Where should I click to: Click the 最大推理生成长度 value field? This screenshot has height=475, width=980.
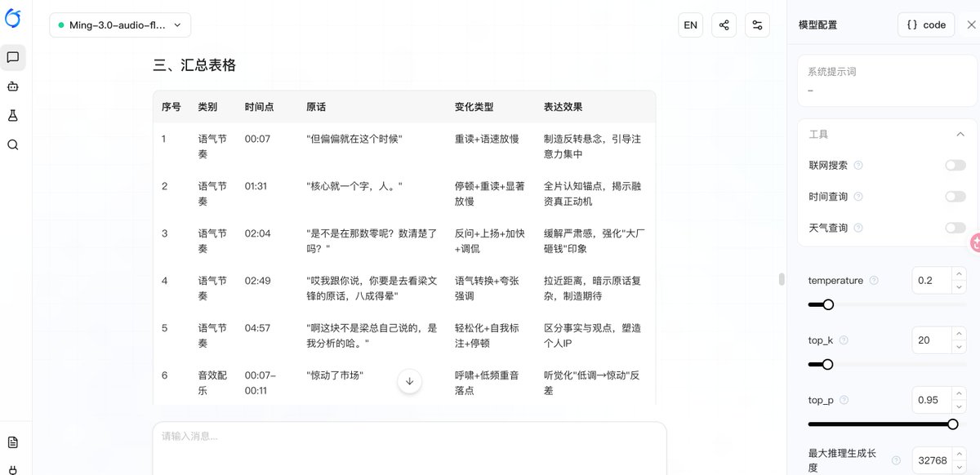[x=932, y=460]
